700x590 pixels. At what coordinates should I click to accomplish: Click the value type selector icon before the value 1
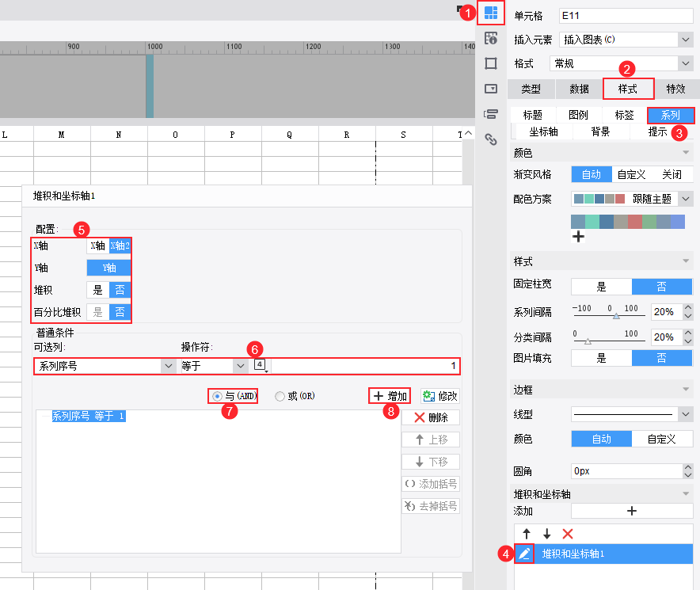261,365
